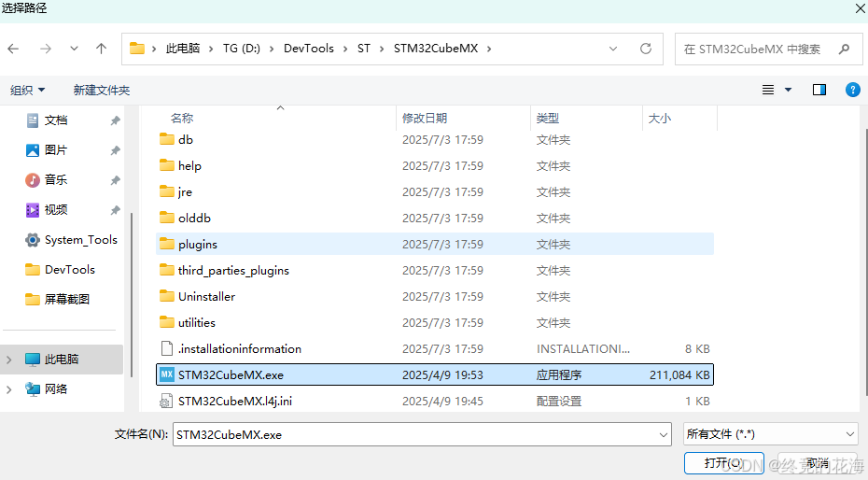Open 图片 in the navigation pane
Image resolution: width=868 pixels, height=480 pixels.
pyautogui.click(x=56, y=150)
